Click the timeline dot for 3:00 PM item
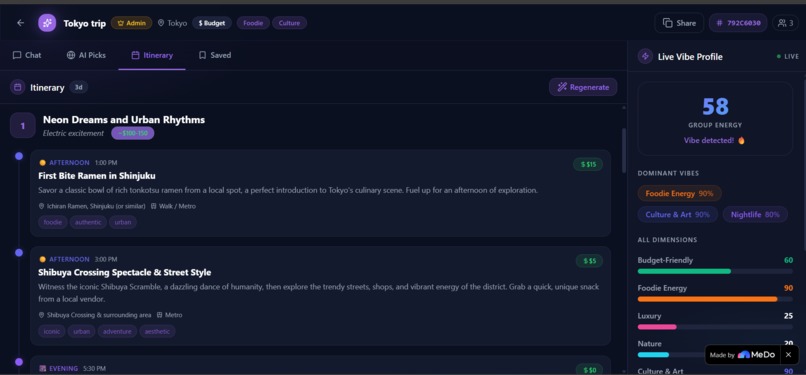The width and height of the screenshot is (806, 375). [19, 253]
